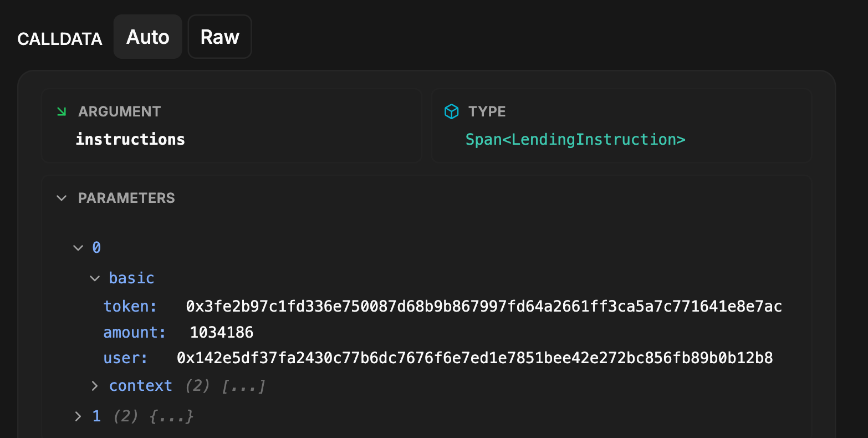This screenshot has width=868, height=438.
Task: Click the basic key label
Action: coord(131,278)
